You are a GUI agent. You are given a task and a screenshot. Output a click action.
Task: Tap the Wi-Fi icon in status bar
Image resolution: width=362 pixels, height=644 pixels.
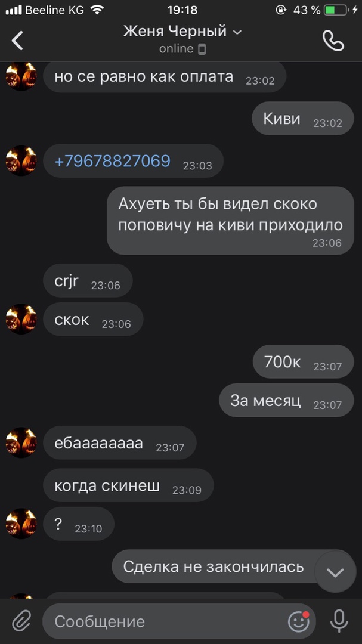pos(97,10)
